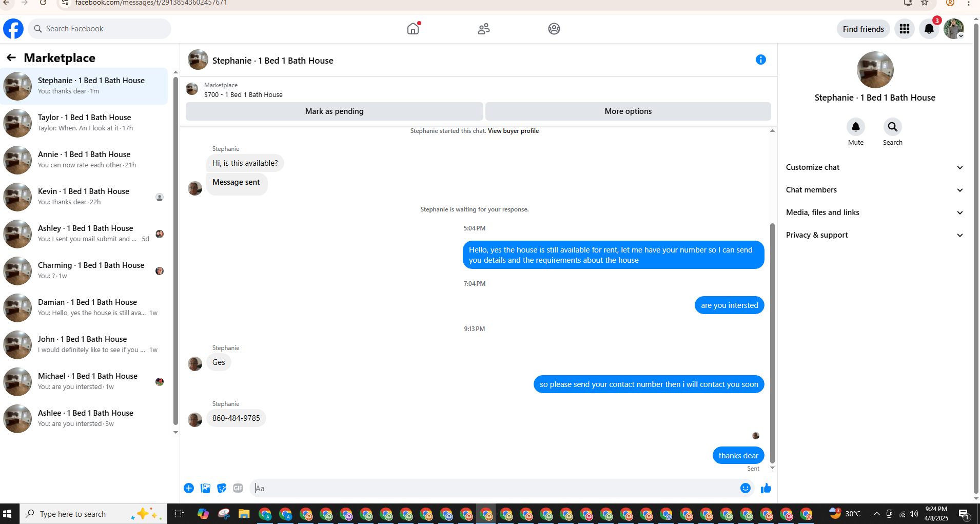This screenshot has width=980, height=524.
Task: Click the 'Hi, is this available?' message
Action: click(x=245, y=163)
